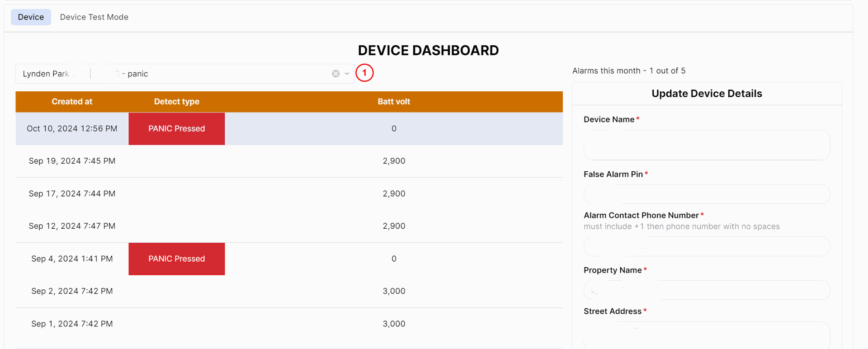The image size is (868, 349).
Task: Edit the Alarm Contact Phone Number field
Action: pyautogui.click(x=707, y=246)
